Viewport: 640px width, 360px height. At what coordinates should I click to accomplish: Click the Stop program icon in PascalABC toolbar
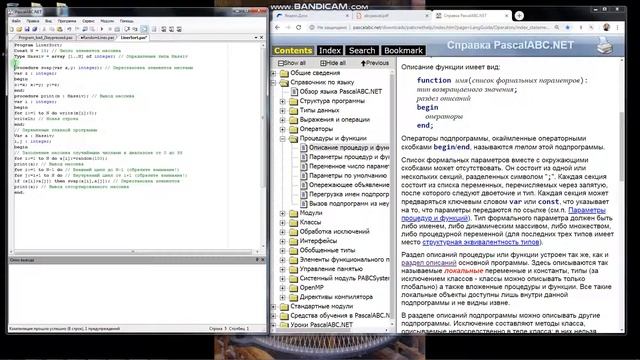click(110, 29)
